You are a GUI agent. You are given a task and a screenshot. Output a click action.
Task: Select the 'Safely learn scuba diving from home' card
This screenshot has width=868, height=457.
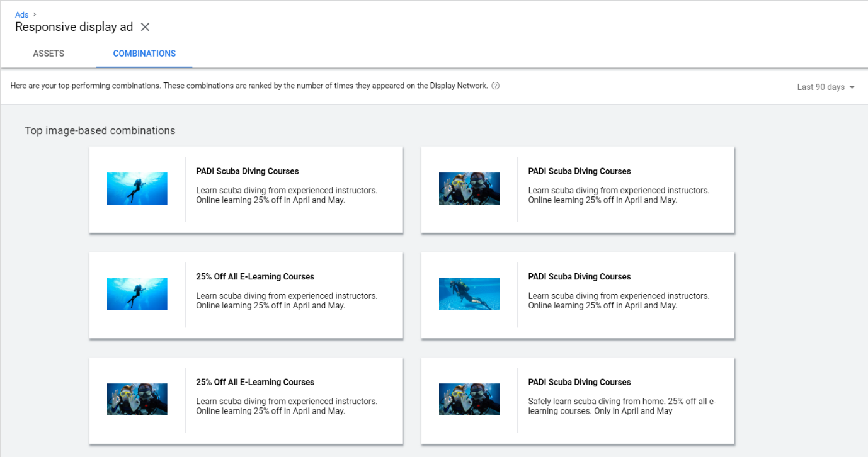[x=578, y=400]
